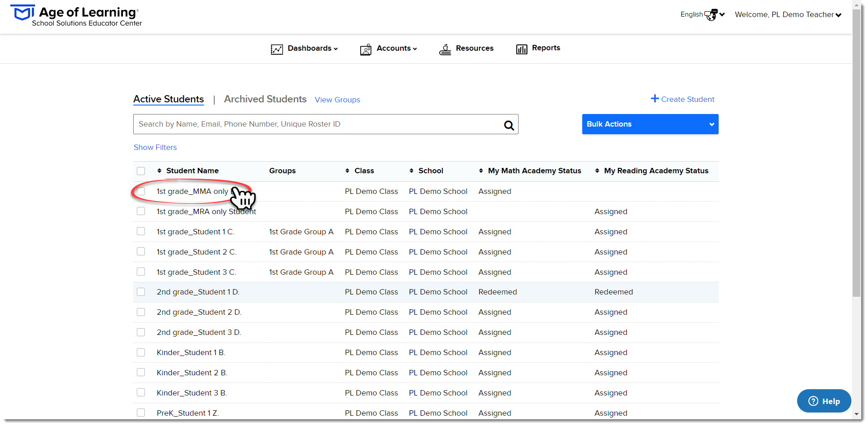Open the Bulk Actions dropdown
The height and width of the screenshot is (426, 868).
coord(650,124)
